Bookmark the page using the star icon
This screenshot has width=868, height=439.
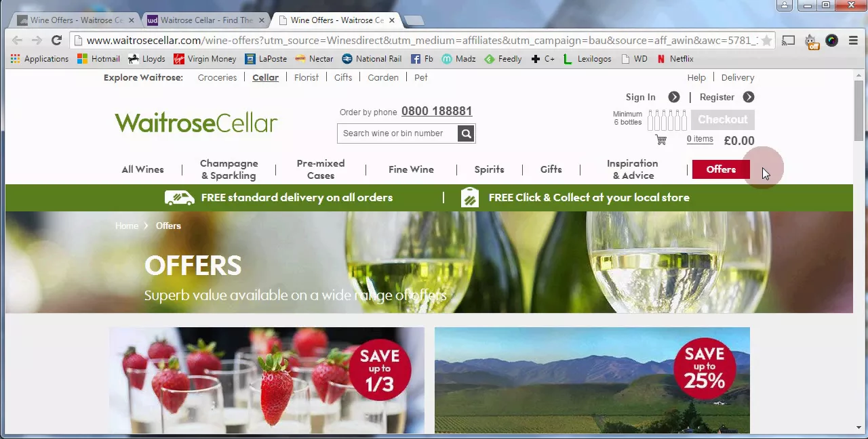click(x=766, y=41)
